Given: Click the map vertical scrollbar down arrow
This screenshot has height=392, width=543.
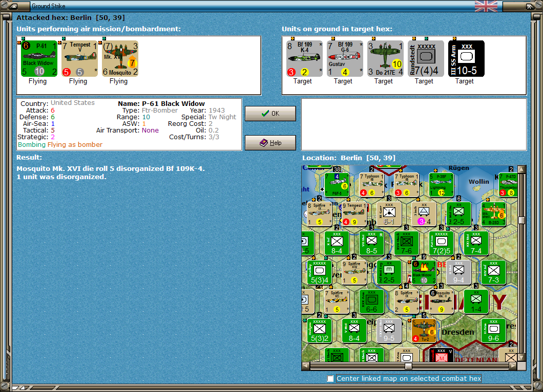Looking at the screenshot, I should click(x=521, y=357).
